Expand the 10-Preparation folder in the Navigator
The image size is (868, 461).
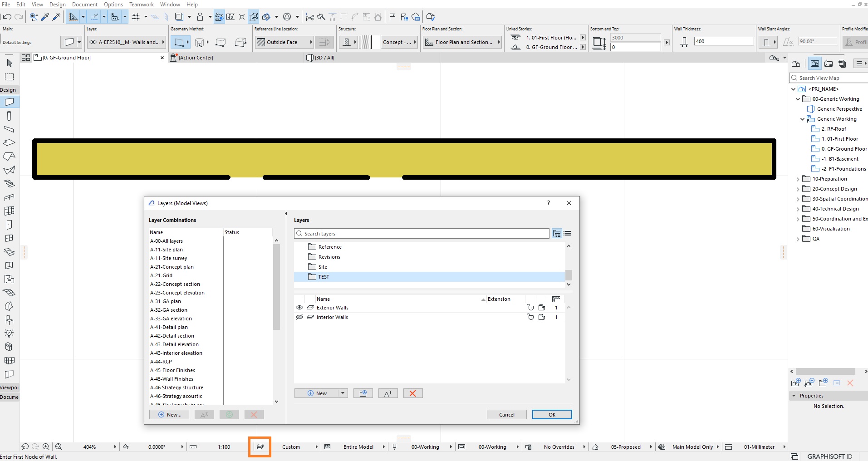(x=798, y=179)
